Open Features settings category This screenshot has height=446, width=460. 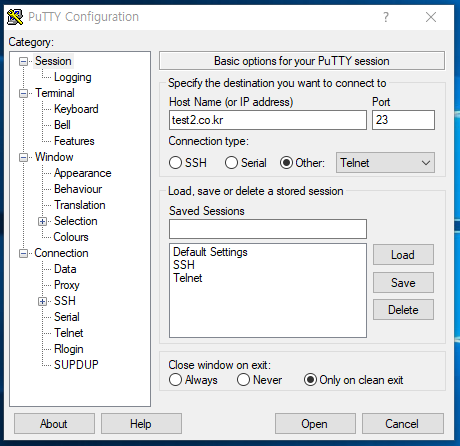tap(74, 141)
